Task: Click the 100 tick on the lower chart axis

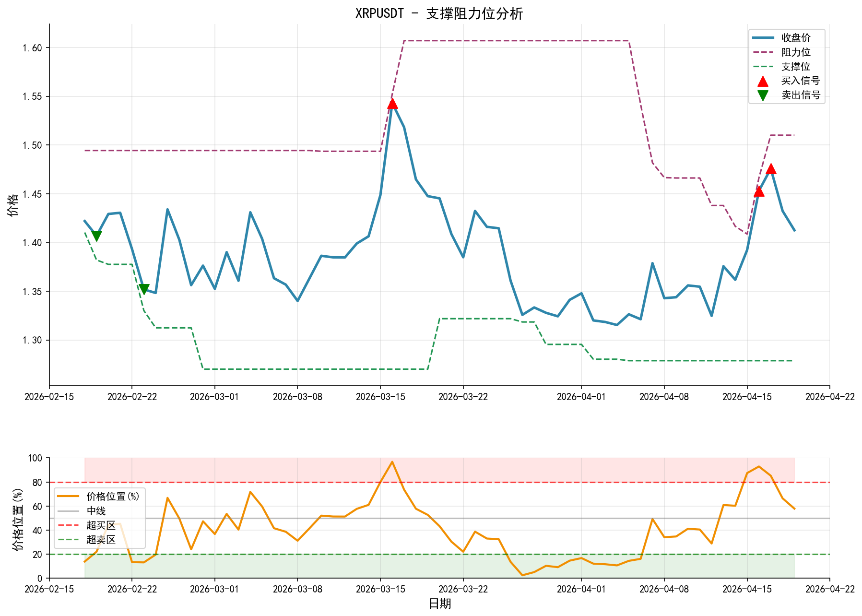Action: coord(35,458)
